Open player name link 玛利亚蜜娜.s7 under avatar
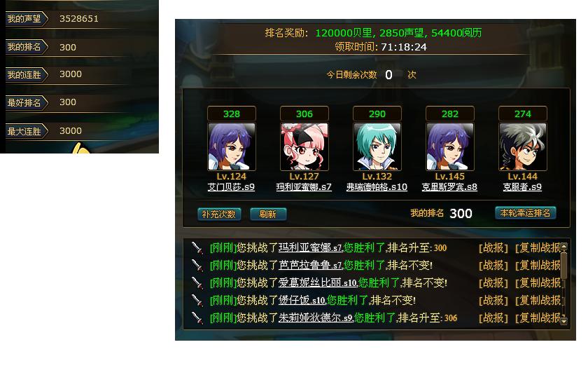The width and height of the screenshot is (588, 368). (304, 186)
